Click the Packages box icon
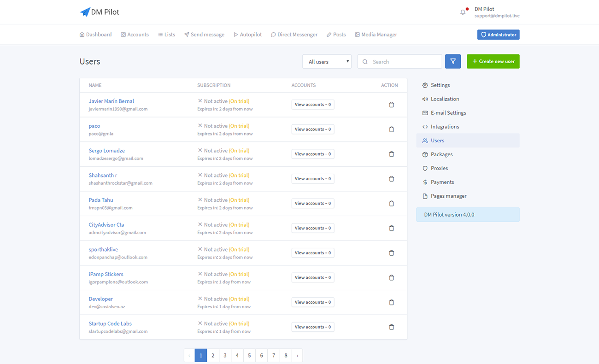 (425, 154)
